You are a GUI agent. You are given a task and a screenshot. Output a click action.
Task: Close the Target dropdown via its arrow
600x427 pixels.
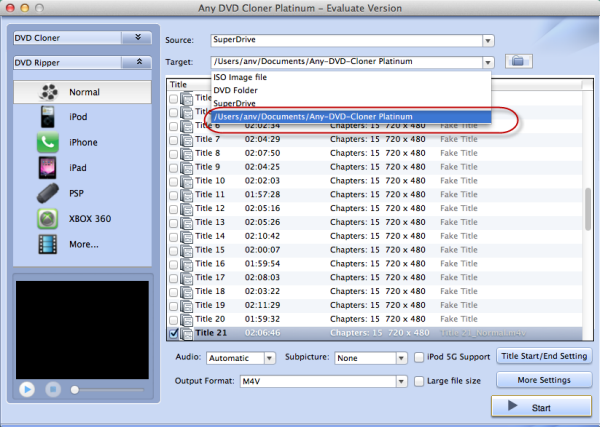coord(488,62)
